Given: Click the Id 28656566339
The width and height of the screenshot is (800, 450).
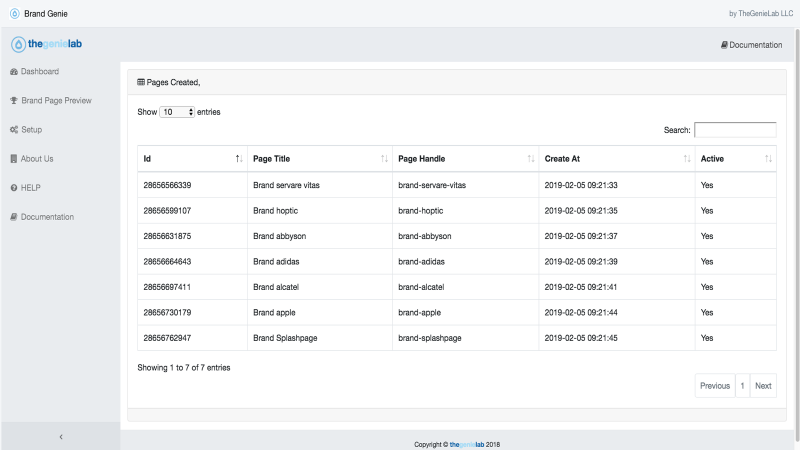Looking at the screenshot, I should pyautogui.click(x=167, y=185).
